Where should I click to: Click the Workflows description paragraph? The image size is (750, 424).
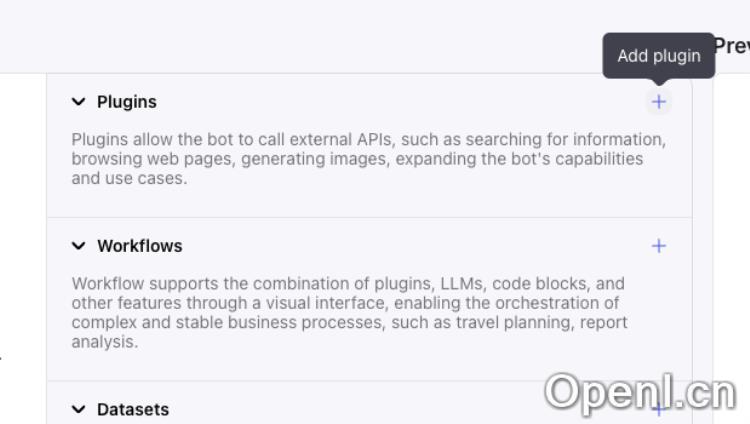349,313
